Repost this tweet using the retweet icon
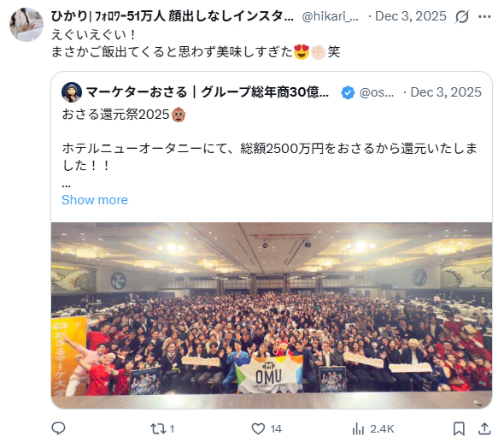 [158, 429]
